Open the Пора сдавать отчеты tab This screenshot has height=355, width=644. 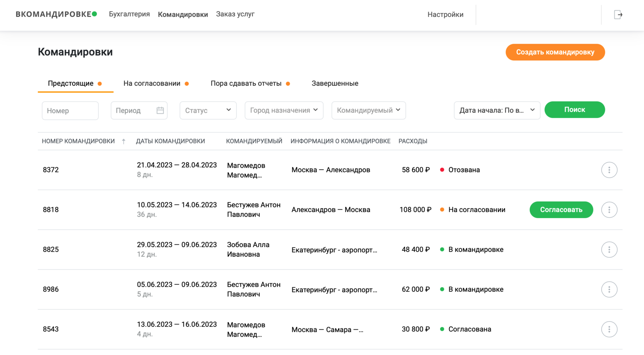point(250,83)
